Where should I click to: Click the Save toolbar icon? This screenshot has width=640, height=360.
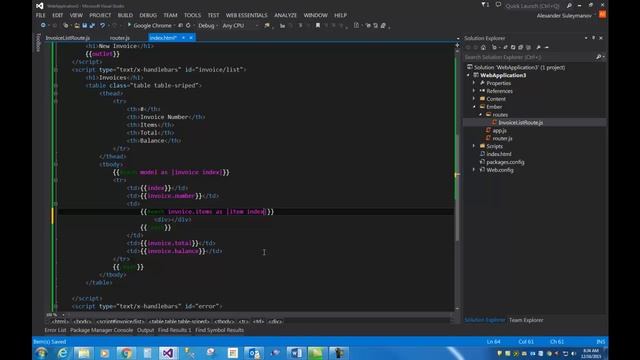coord(84,25)
